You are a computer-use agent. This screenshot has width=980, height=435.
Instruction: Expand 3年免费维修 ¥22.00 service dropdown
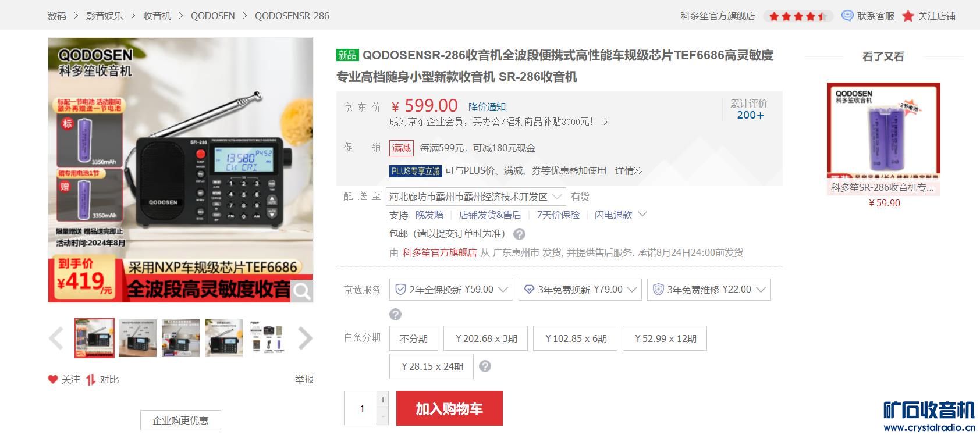tap(709, 290)
